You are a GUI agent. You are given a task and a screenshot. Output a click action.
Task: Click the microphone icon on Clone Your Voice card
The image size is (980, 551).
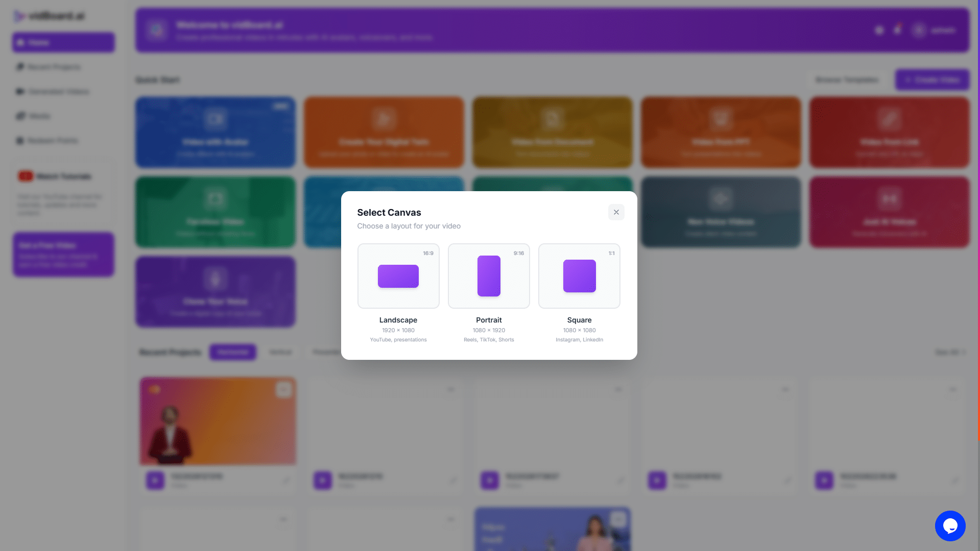click(x=215, y=278)
